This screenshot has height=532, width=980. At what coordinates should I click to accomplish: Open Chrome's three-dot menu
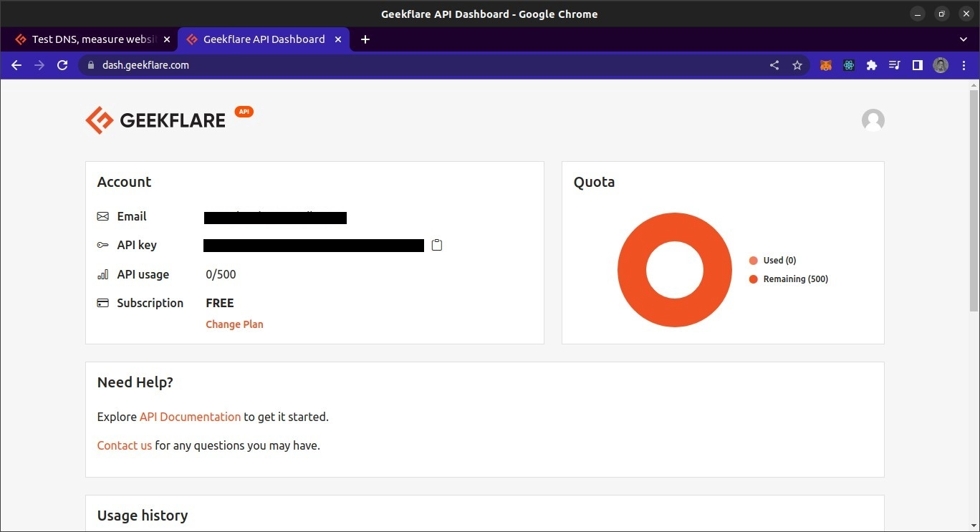click(963, 64)
